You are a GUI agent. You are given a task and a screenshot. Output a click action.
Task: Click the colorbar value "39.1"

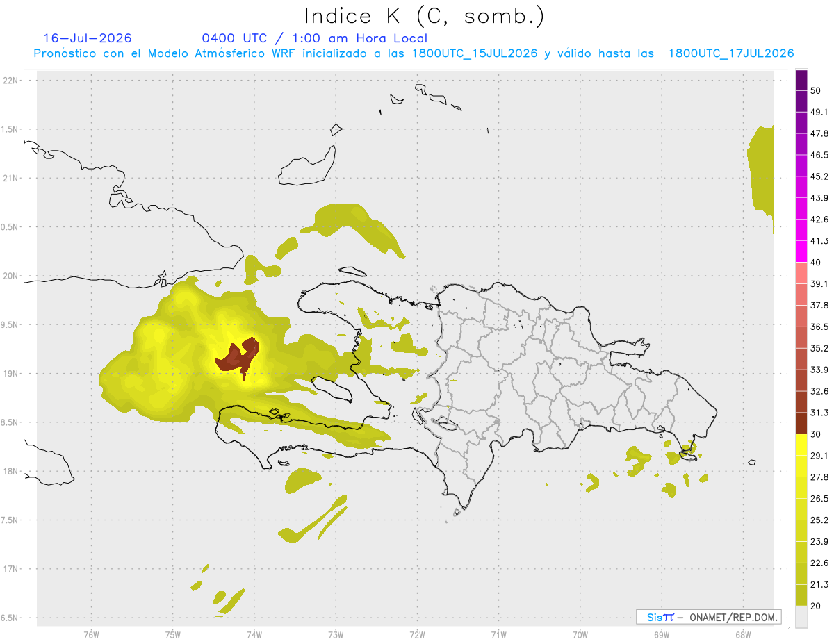click(820, 284)
